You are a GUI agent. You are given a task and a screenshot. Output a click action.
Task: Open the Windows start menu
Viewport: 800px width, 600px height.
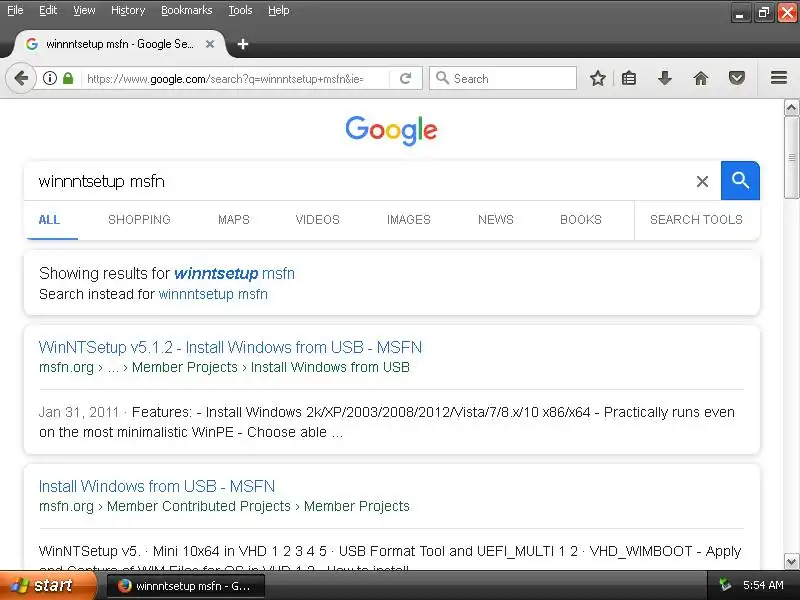[47, 585]
